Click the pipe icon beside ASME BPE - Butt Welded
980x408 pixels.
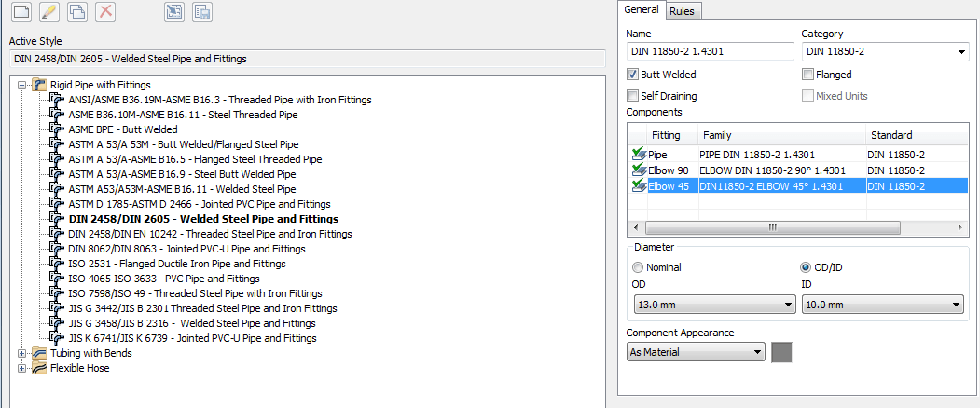point(58,129)
